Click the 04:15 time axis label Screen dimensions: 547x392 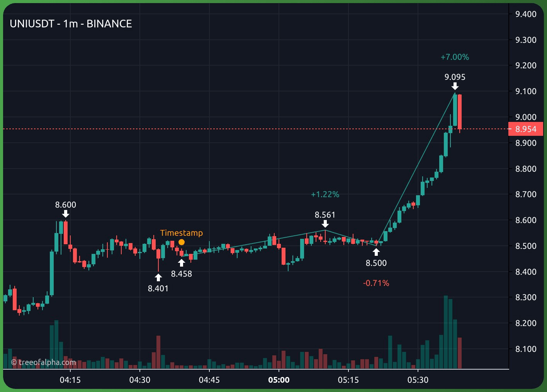coord(70,380)
